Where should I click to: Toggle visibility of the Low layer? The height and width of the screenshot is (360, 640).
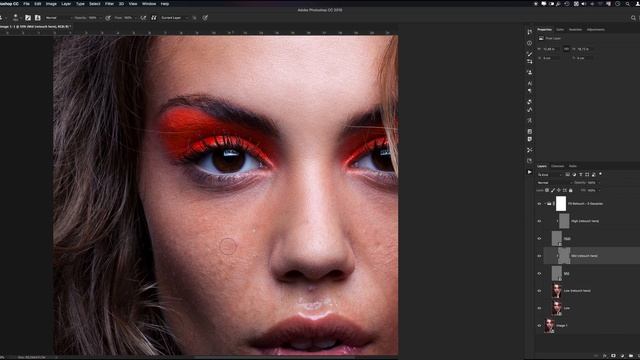point(539,308)
